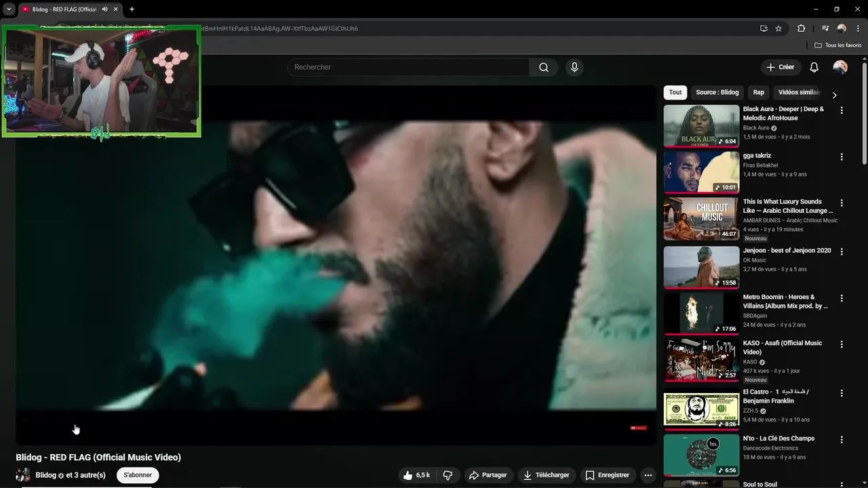The image size is (868, 488).
Task: Select the Rap filter chip
Action: click(x=758, y=92)
